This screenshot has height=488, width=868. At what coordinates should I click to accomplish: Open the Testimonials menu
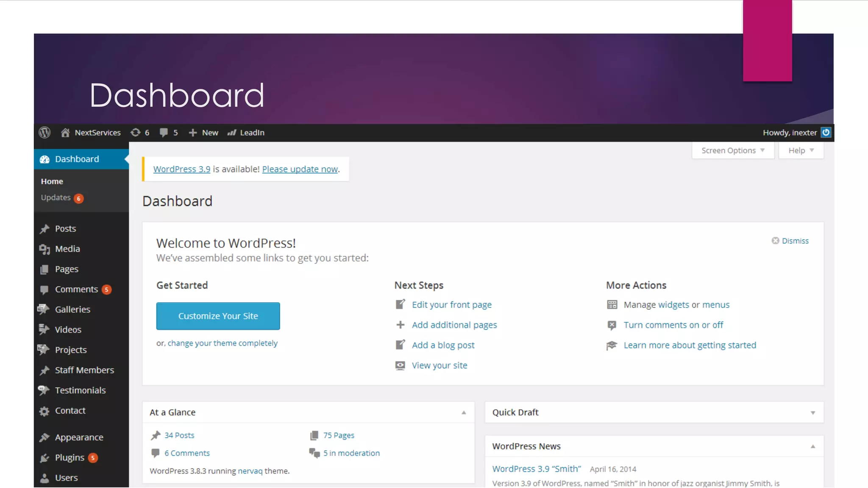coord(81,391)
